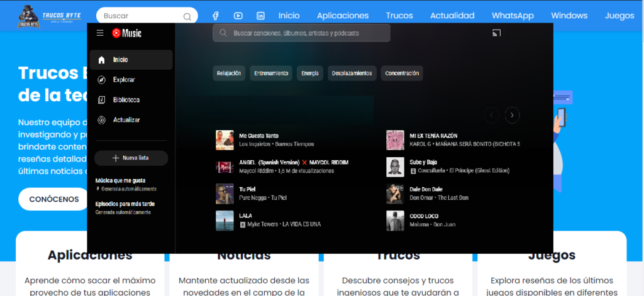Click the Me Cuesta Tanto song title
Viewport: 644px width, 296px height.
coord(258,136)
